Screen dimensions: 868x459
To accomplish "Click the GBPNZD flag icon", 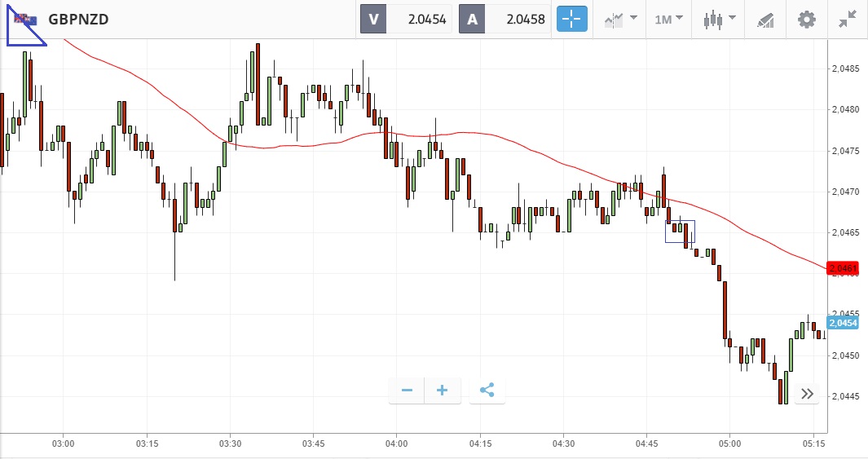I will (25, 19).
